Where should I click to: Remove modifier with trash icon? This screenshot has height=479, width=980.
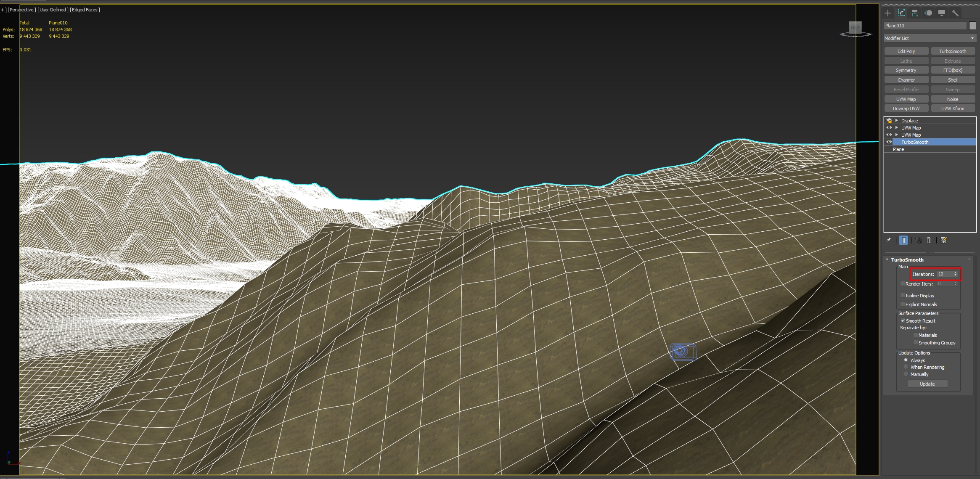tap(929, 240)
